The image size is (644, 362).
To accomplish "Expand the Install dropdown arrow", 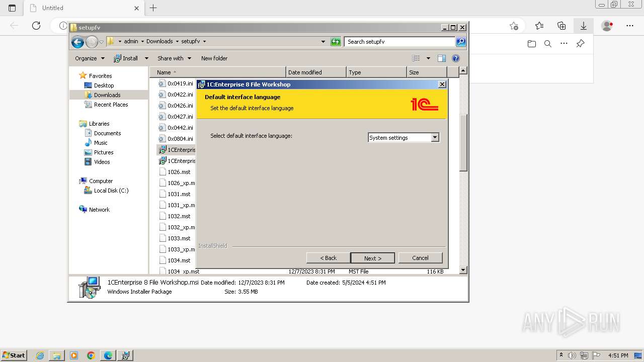I will click(x=146, y=58).
